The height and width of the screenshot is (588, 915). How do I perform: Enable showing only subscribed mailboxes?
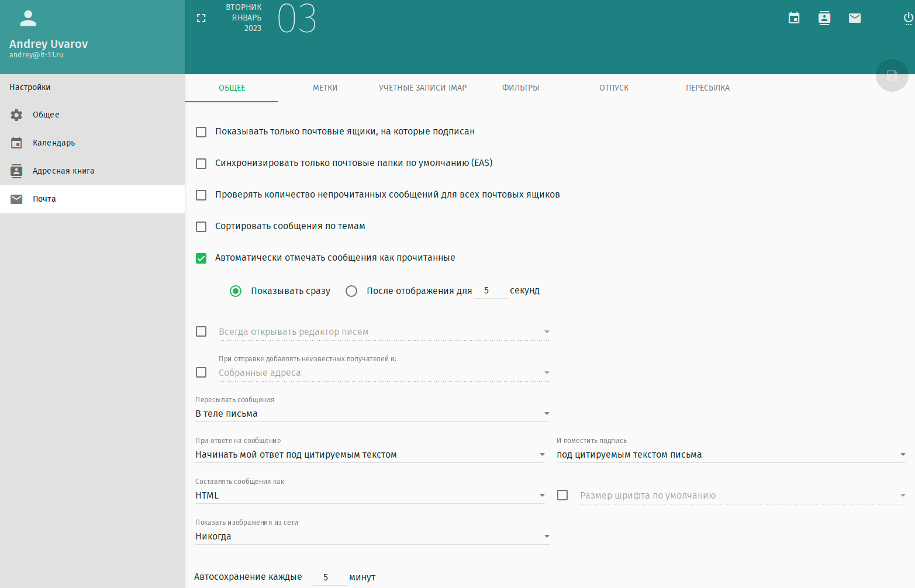(x=201, y=132)
